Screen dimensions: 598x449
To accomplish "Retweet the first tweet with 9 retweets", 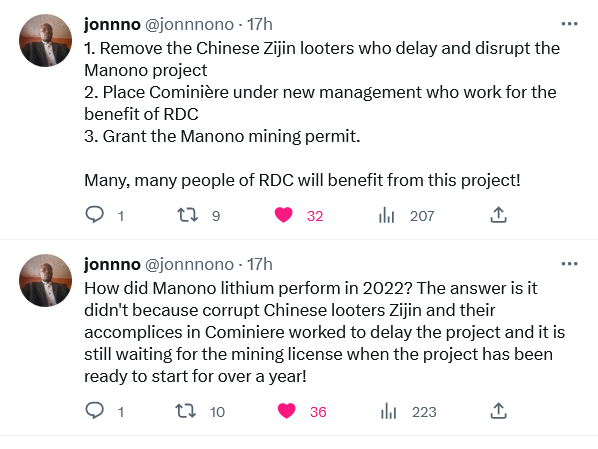I will [188, 215].
